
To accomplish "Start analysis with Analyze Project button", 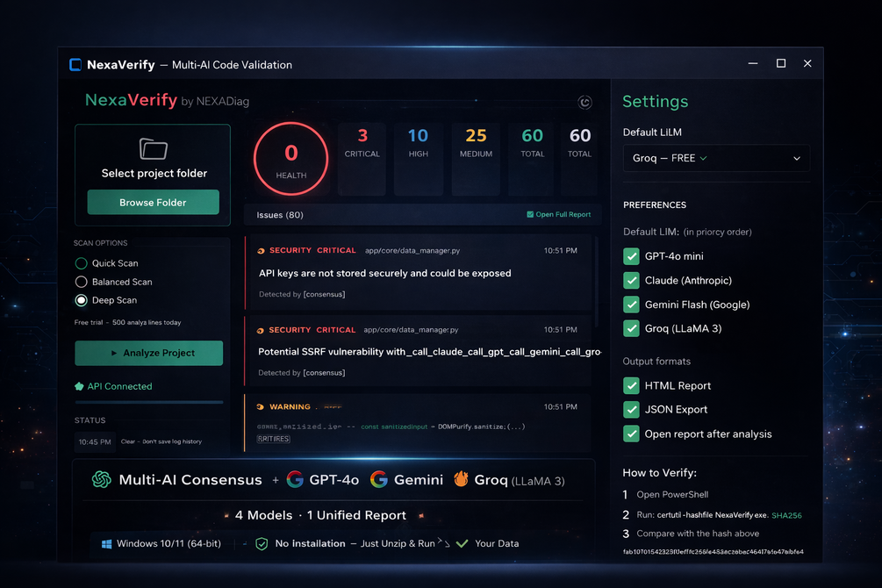I will click(149, 353).
